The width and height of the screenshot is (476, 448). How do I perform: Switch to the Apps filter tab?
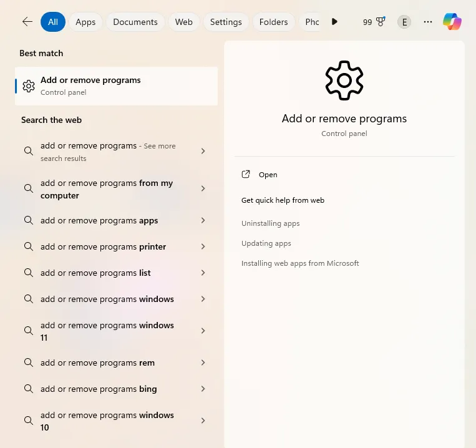coord(85,22)
